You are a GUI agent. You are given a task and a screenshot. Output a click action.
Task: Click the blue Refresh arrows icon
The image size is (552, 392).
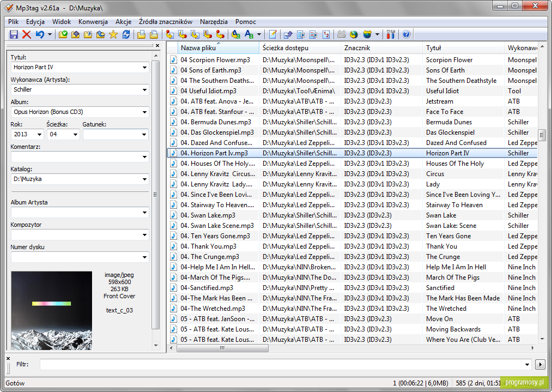[x=126, y=34]
